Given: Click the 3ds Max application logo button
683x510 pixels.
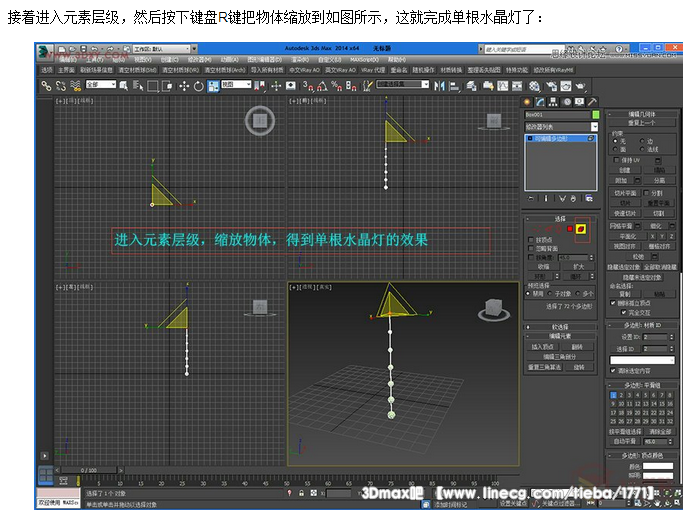Looking at the screenshot, I should coord(45,51).
